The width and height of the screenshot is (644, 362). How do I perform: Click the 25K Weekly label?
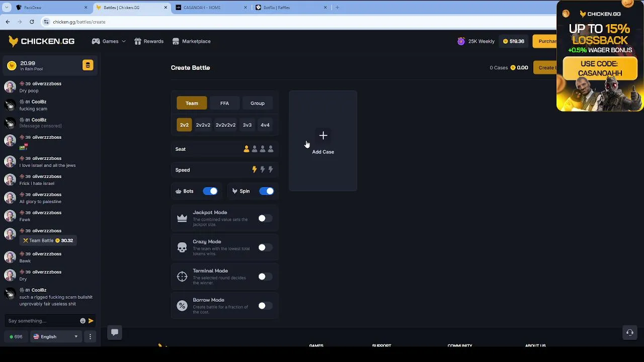481,41
